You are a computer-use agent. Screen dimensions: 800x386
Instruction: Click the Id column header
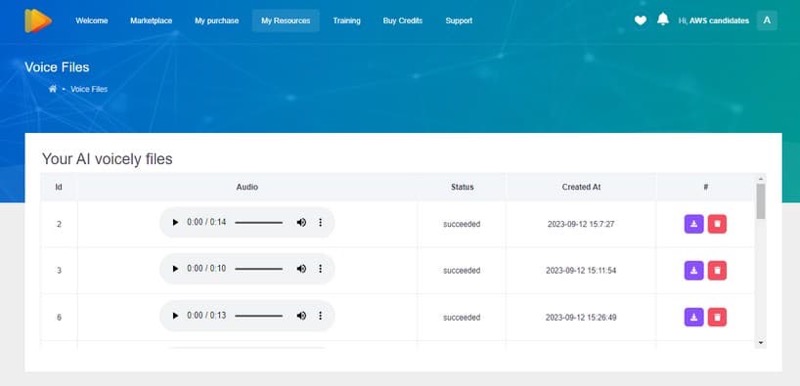pyautogui.click(x=59, y=187)
